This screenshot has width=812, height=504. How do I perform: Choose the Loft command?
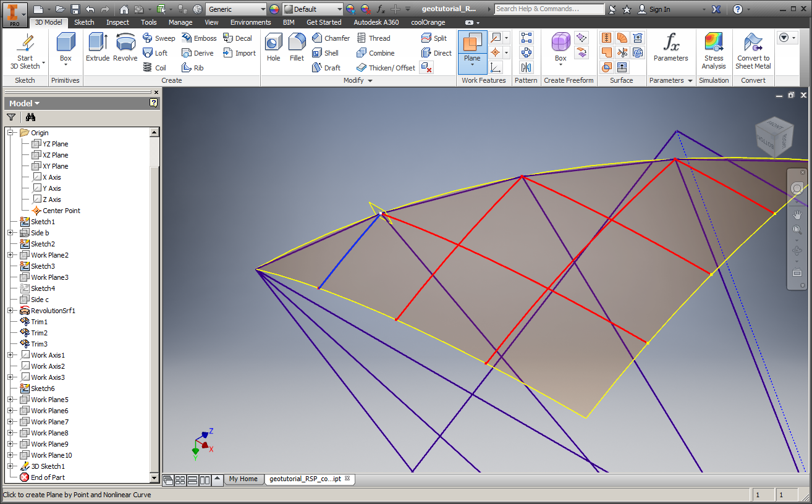coord(155,53)
